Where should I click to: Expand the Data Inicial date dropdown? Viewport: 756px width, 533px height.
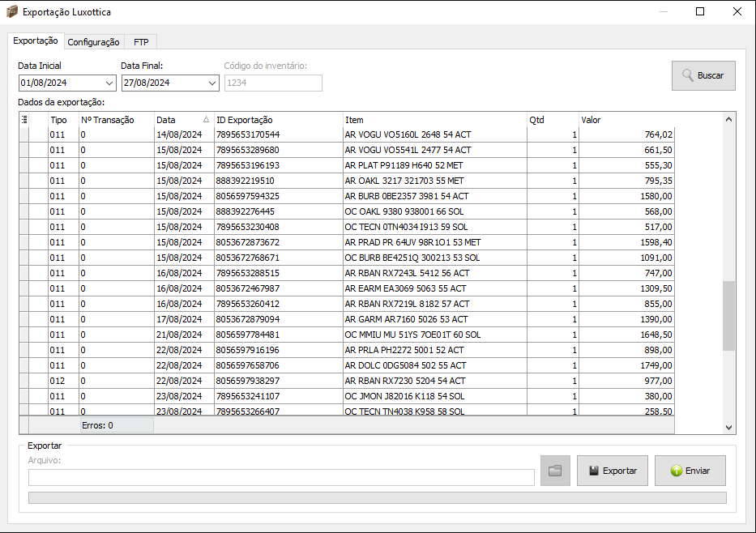[x=109, y=83]
